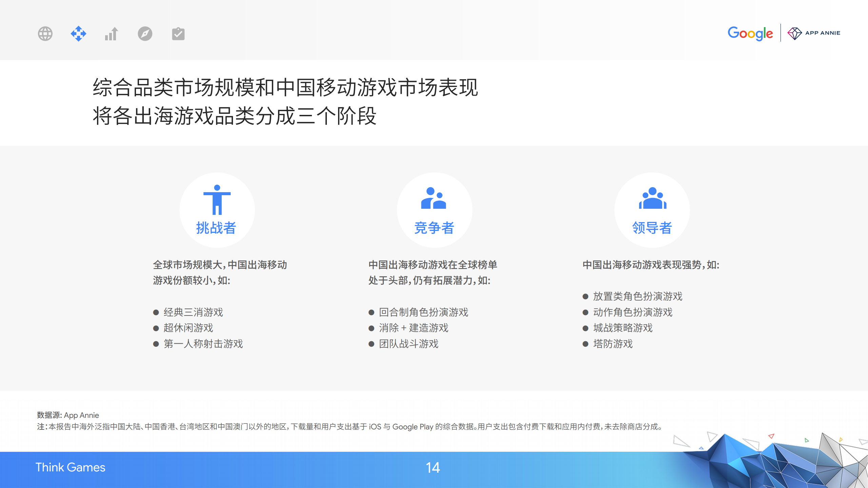This screenshot has width=868, height=488.
Task: Click the App Annie diamond logo
Action: 794,33
